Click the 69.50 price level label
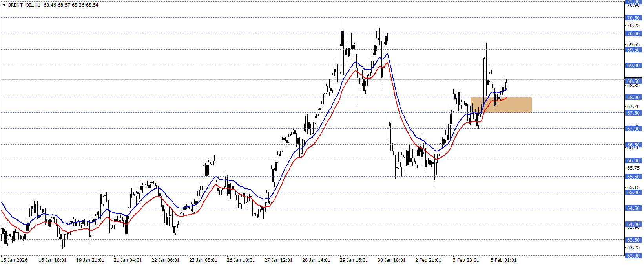 pos(633,50)
